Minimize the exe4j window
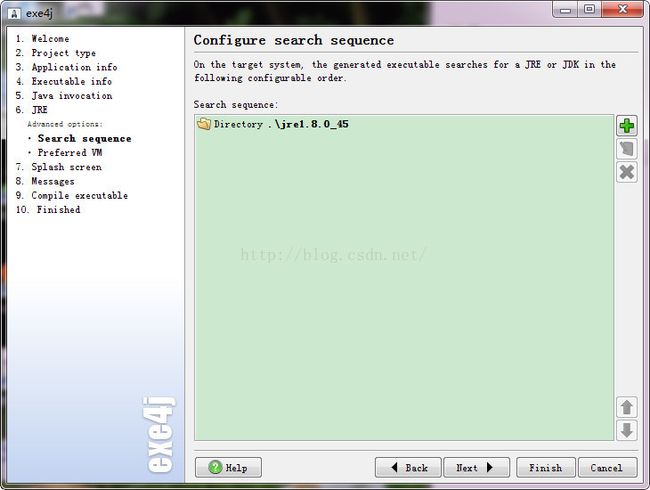 pyautogui.click(x=565, y=10)
